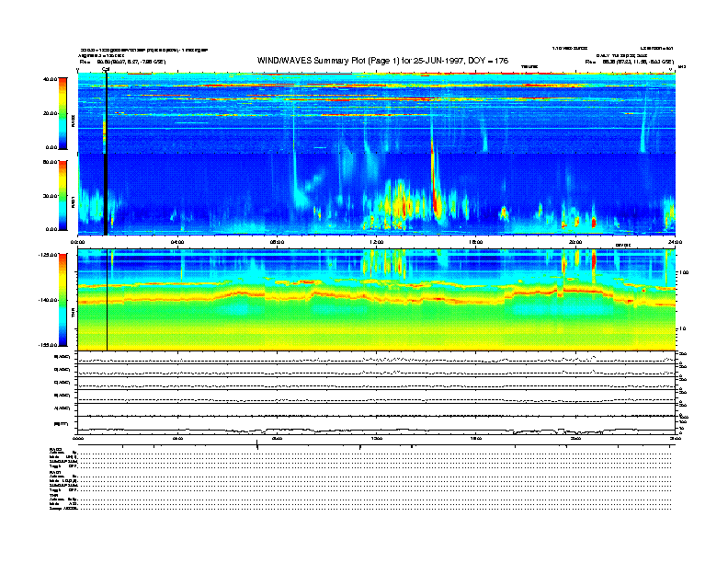Click the 16:00 tick label under RAD1 panel
Screen dimensions: 728x563
(475, 242)
